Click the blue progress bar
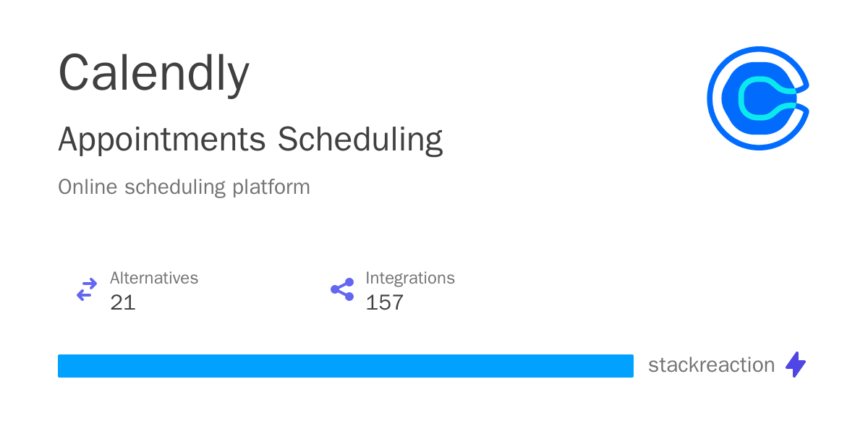868x434 pixels. pyautogui.click(x=345, y=366)
